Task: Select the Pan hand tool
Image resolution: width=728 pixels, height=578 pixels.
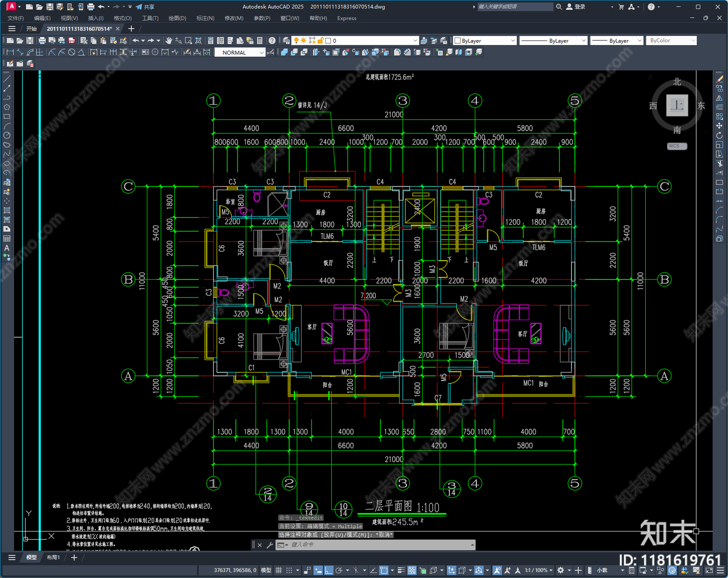Action: tap(169, 41)
